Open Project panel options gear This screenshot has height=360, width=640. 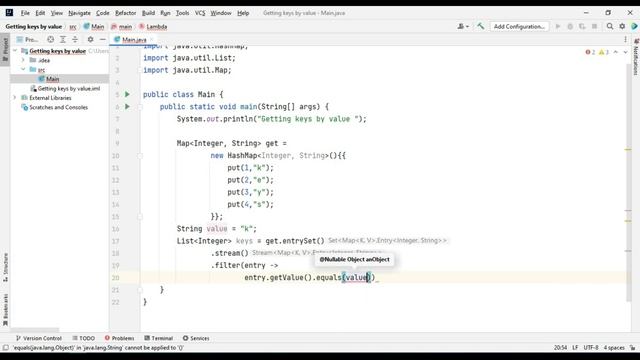90,39
